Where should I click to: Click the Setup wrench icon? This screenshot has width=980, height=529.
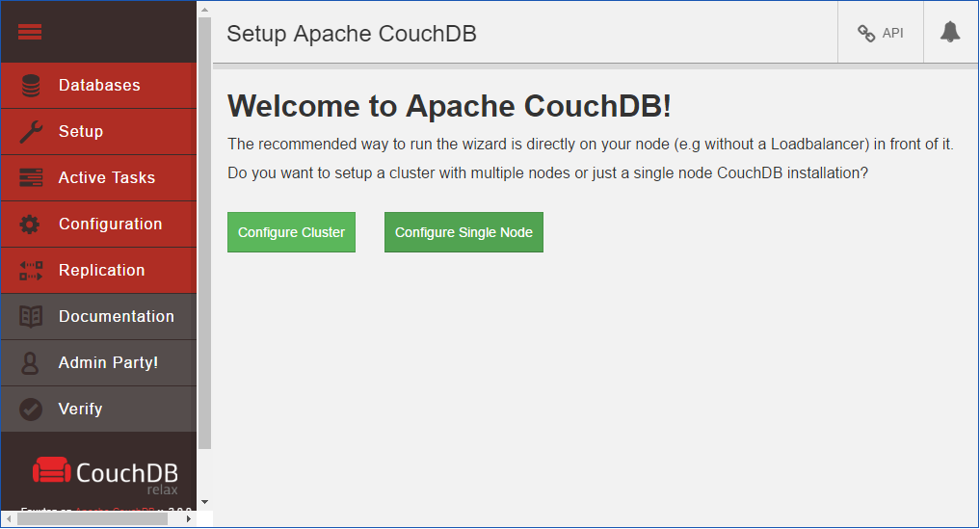click(31, 132)
